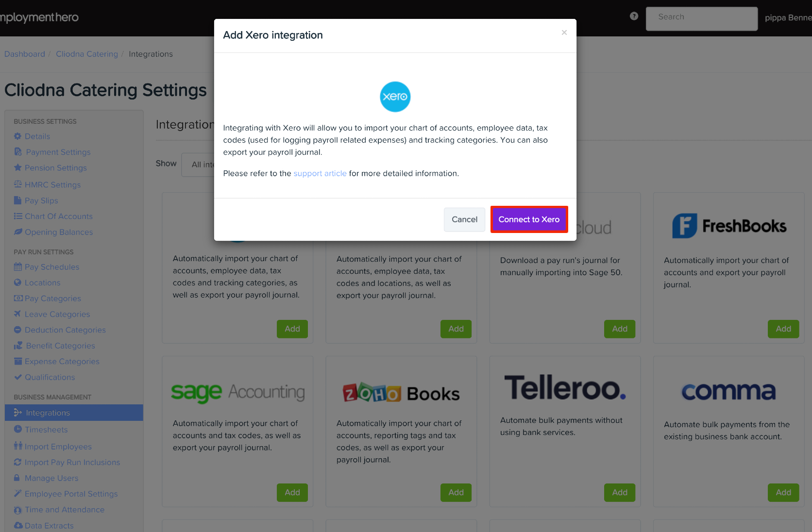The height and width of the screenshot is (532, 812).
Task: Open the support article link
Action: click(x=320, y=173)
